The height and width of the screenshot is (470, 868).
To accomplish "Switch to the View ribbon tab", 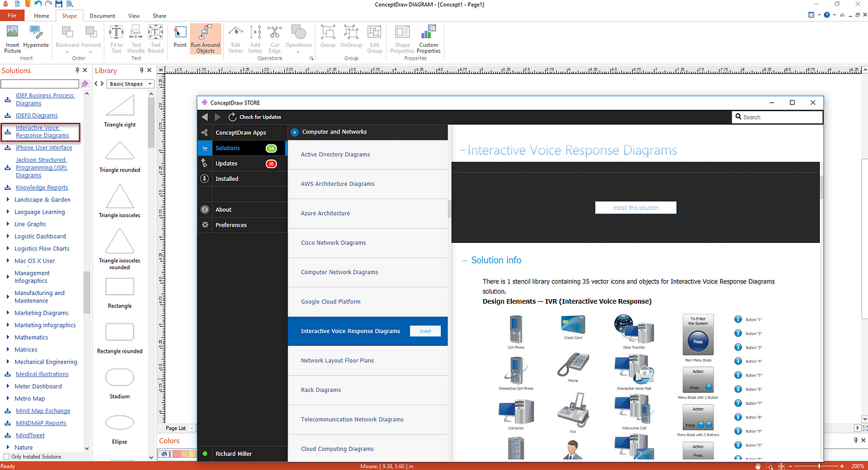I will [134, 16].
